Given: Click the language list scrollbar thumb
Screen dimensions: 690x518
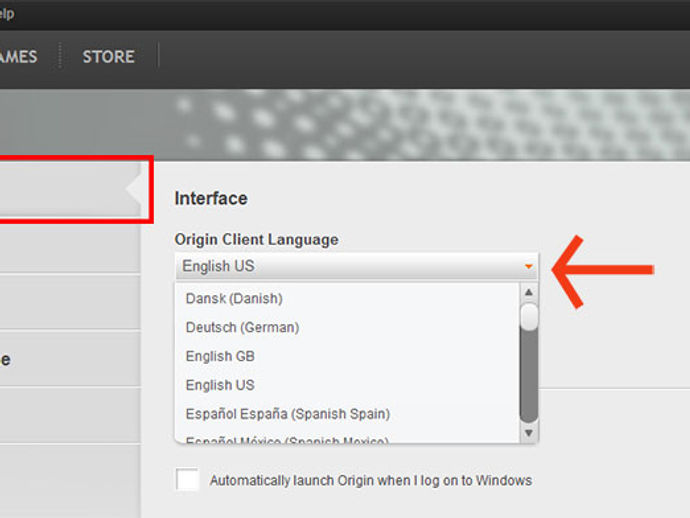Looking at the screenshot, I should point(529,316).
